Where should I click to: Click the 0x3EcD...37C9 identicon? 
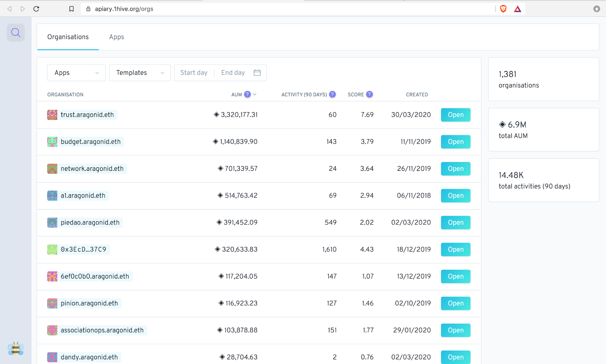click(x=52, y=249)
